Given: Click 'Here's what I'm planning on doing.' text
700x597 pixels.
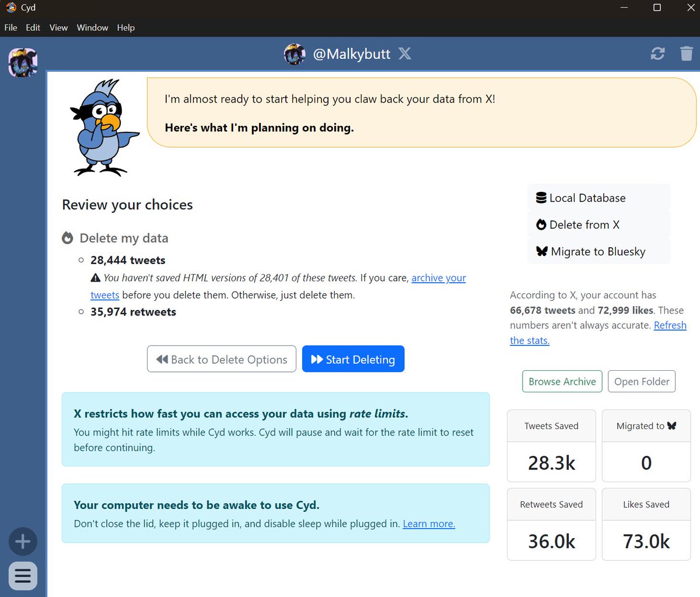Looking at the screenshot, I should (259, 128).
